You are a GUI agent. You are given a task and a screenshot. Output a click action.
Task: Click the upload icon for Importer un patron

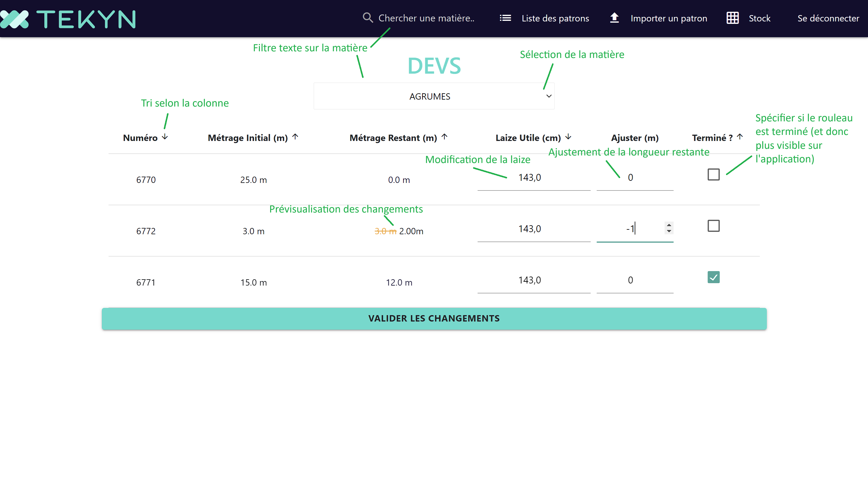(614, 18)
